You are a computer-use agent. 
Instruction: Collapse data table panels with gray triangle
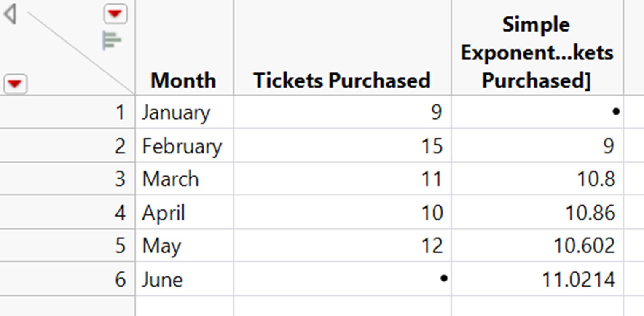pos(10,14)
